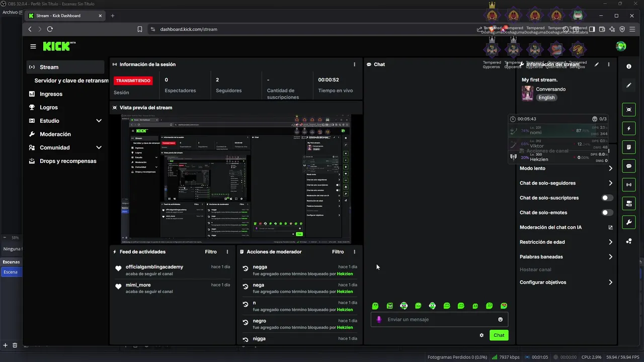Image resolution: width=644 pixels, height=362 pixels.
Task: Edit stream info with the pencil icon
Action: tap(597, 64)
